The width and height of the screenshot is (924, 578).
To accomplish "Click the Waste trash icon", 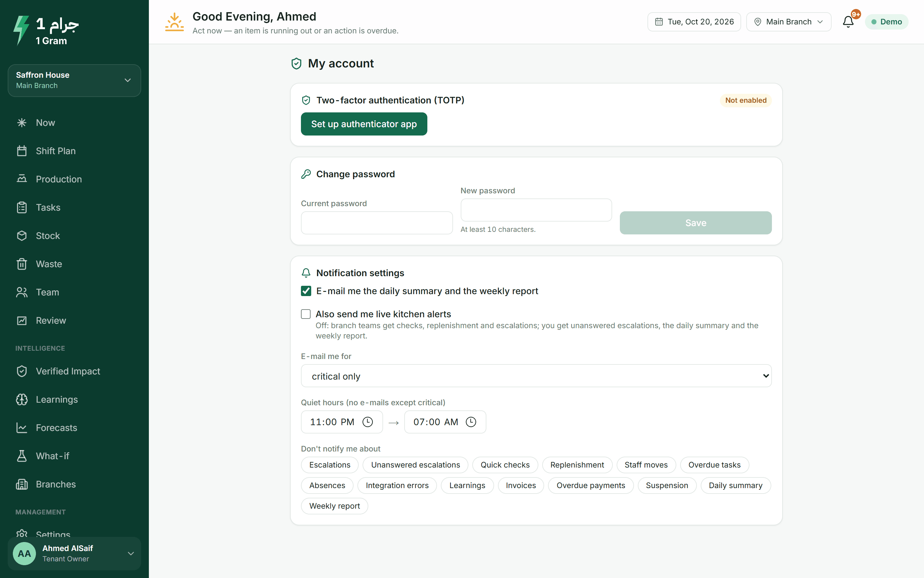I will click(x=22, y=264).
